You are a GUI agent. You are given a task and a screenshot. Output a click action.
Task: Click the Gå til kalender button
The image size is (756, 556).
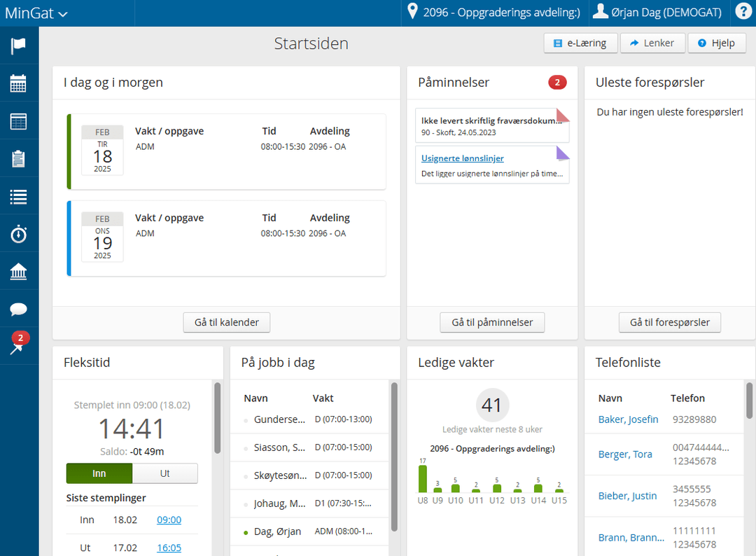(x=226, y=322)
